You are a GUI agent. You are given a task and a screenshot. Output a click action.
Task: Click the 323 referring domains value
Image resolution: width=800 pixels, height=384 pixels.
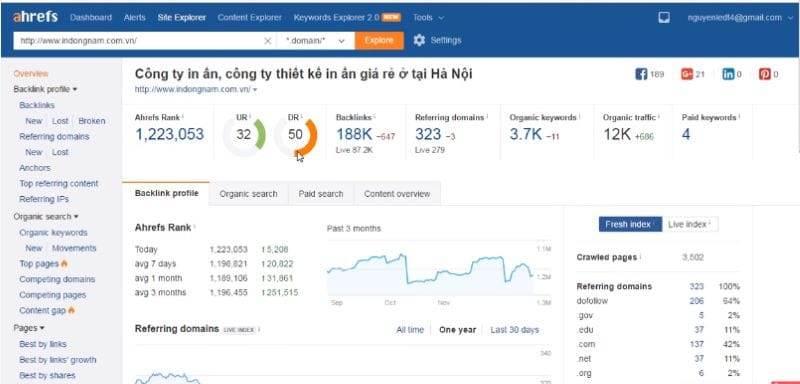point(428,135)
